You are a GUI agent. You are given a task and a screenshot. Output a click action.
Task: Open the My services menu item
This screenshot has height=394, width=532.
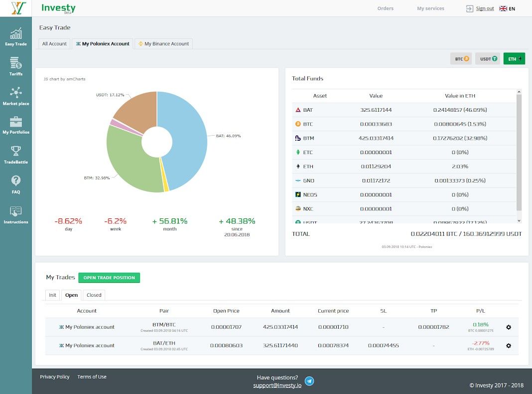point(430,8)
